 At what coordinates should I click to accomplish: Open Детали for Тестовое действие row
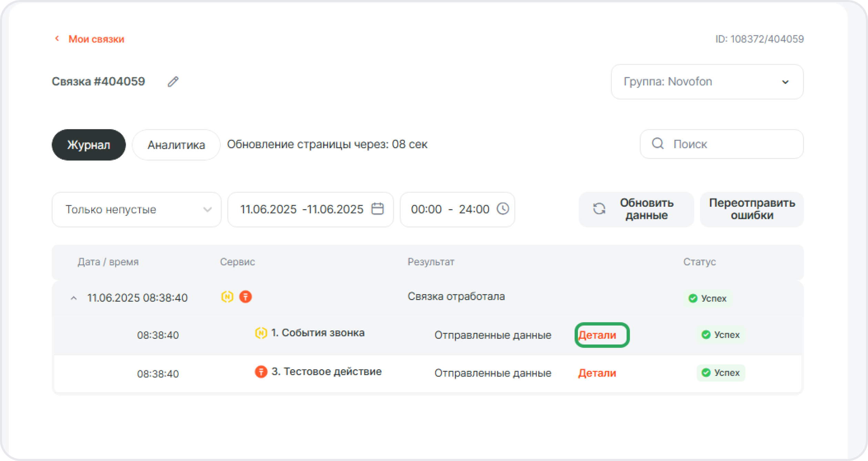tap(597, 373)
